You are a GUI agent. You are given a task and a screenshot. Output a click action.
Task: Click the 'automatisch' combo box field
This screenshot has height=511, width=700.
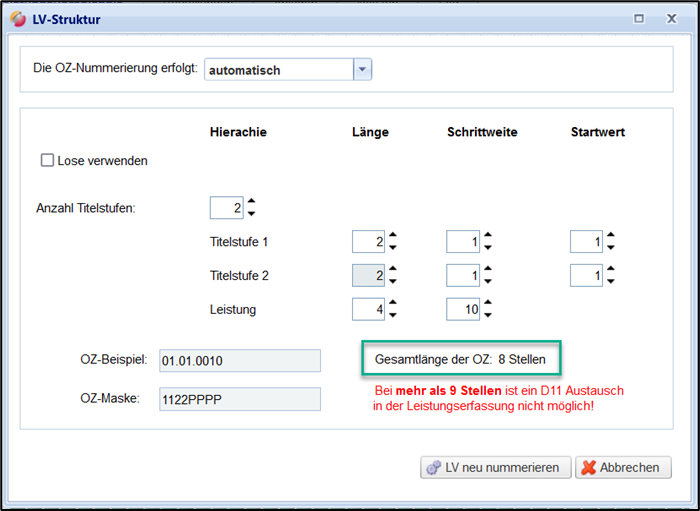pos(278,70)
